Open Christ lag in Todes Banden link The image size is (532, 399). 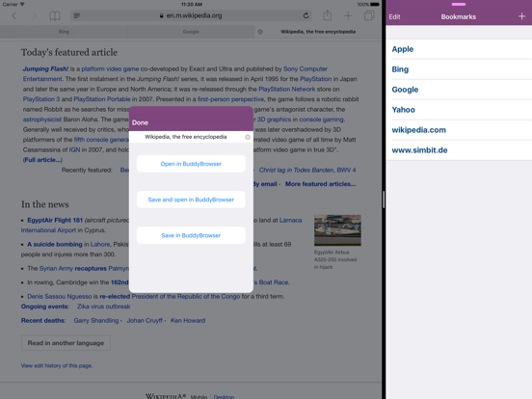tap(307, 170)
